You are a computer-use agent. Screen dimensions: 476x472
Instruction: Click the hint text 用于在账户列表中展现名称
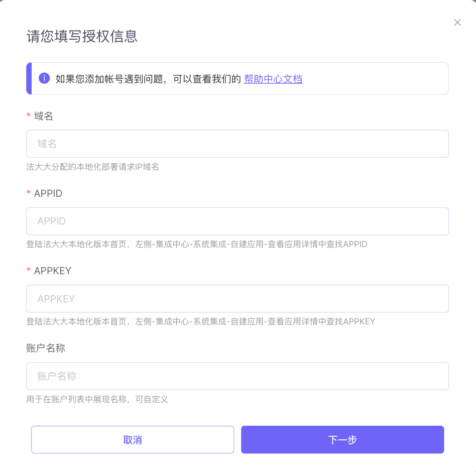coord(97,399)
